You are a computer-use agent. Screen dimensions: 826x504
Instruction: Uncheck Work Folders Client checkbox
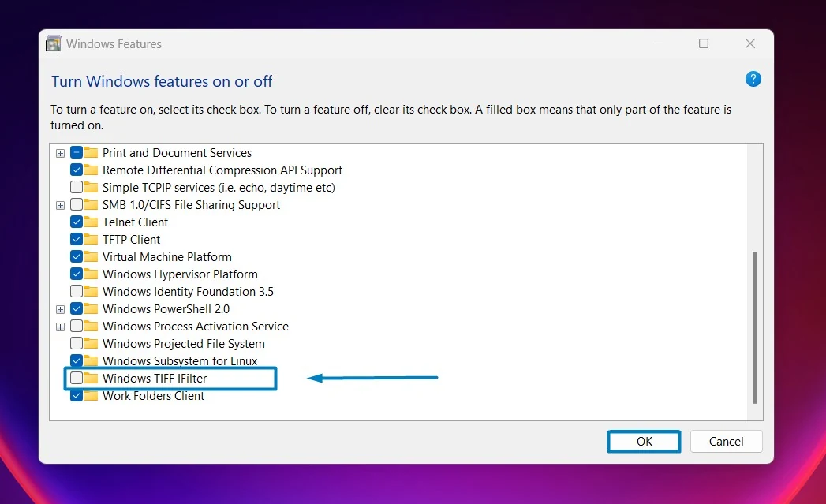click(x=77, y=395)
